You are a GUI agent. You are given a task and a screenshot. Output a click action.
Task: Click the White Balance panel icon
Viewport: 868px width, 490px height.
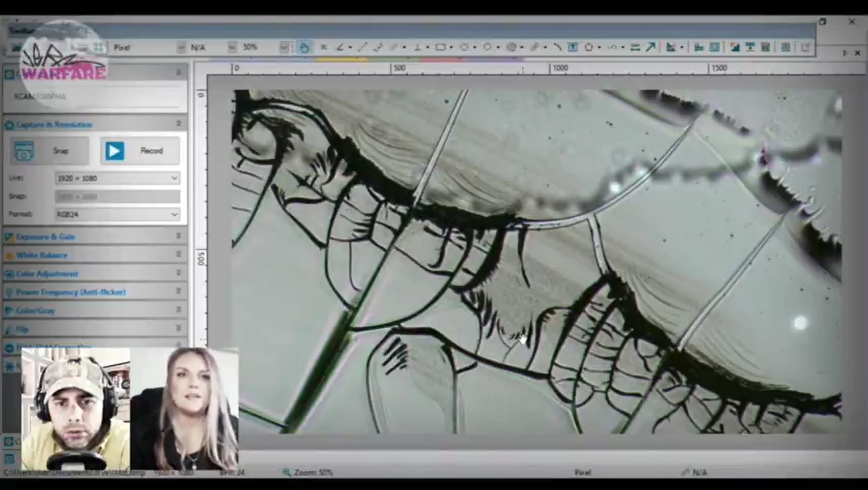(9, 255)
